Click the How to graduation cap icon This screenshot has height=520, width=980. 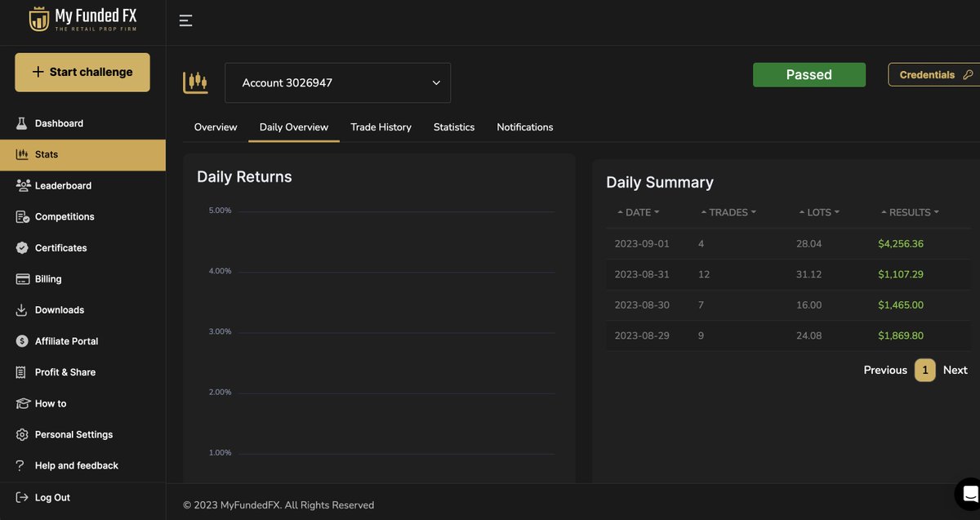coord(22,403)
